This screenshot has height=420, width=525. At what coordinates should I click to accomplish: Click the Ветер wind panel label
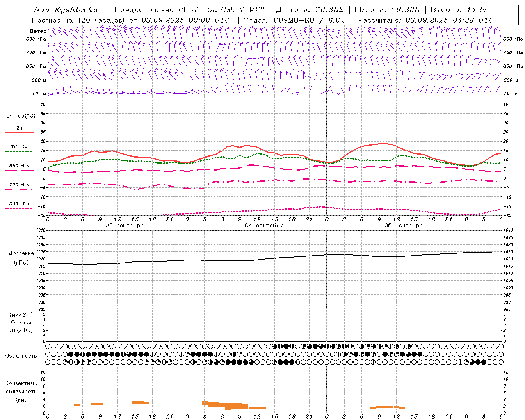(x=38, y=31)
